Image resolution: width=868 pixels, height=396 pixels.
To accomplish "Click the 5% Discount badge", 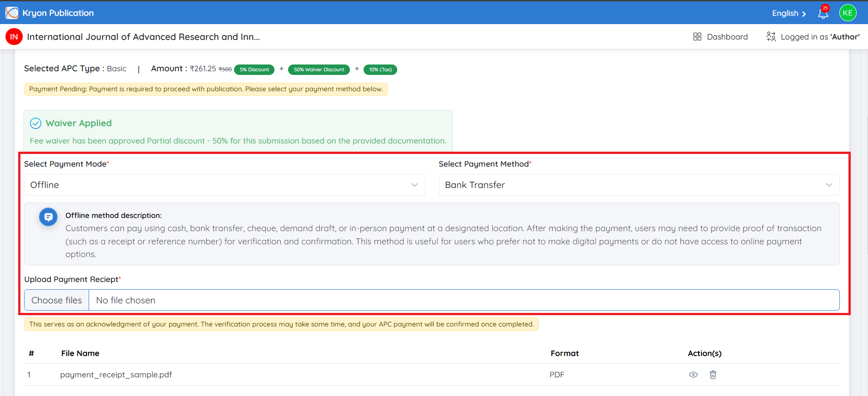I will click(254, 69).
